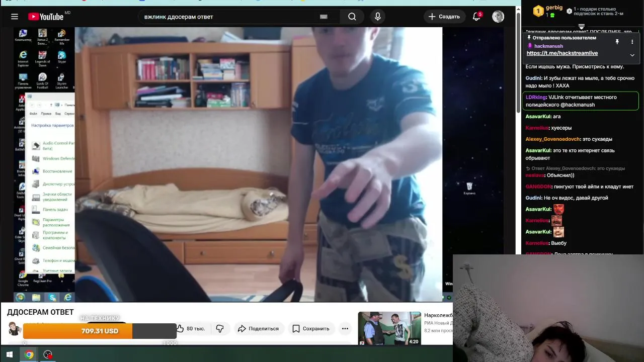Click Karnelius username on 'хуесеры' message
The height and width of the screenshot is (362, 644).
click(x=537, y=128)
